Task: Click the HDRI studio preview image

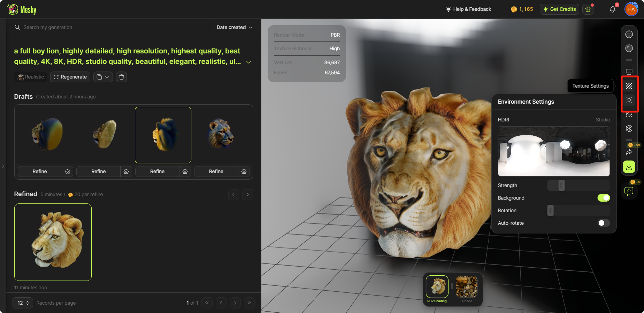Action: coord(554,151)
